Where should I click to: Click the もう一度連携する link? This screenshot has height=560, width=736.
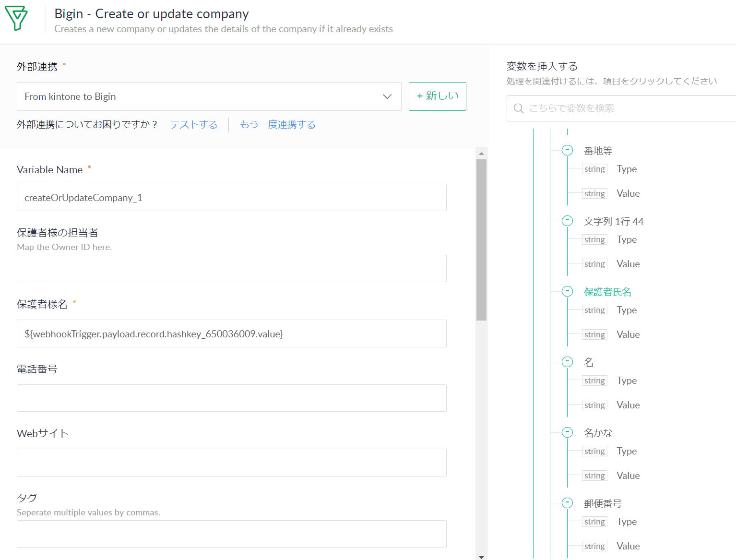click(x=277, y=125)
